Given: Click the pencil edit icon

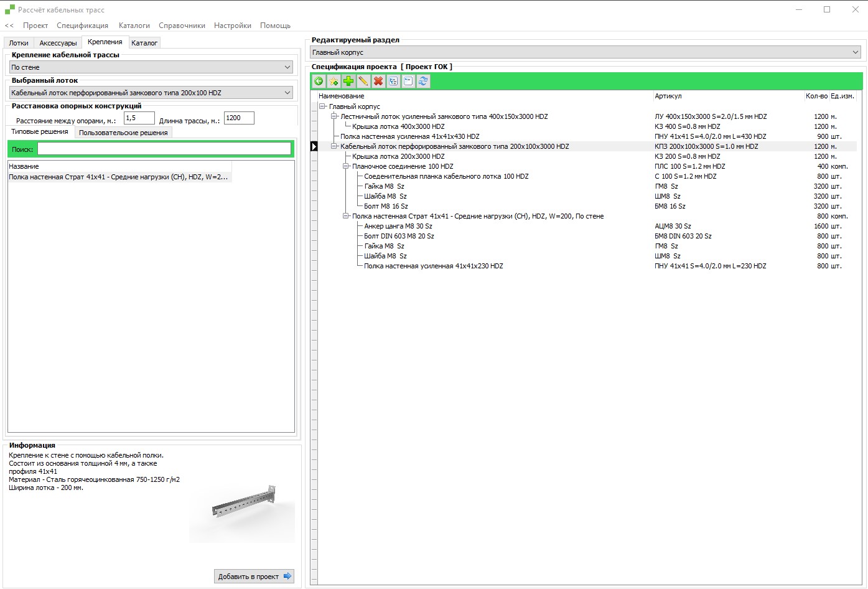Looking at the screenshot, I should tap(363, 81).
